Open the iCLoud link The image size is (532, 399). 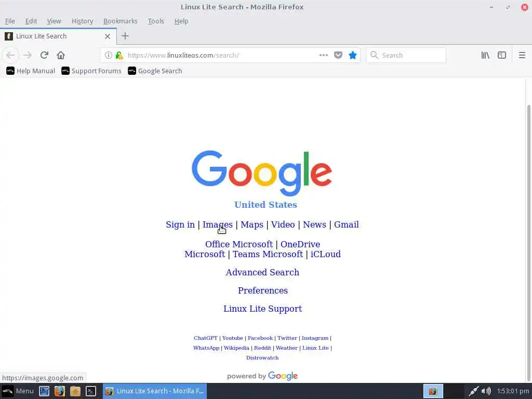point(326,254)
